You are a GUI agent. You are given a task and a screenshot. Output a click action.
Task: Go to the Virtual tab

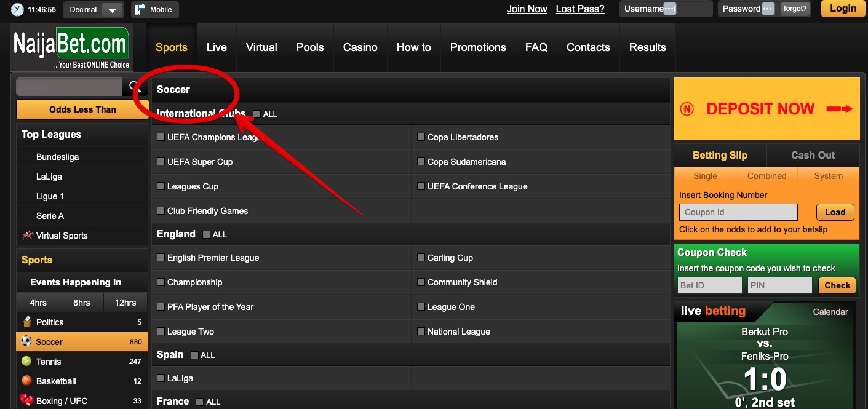[261, 47]
